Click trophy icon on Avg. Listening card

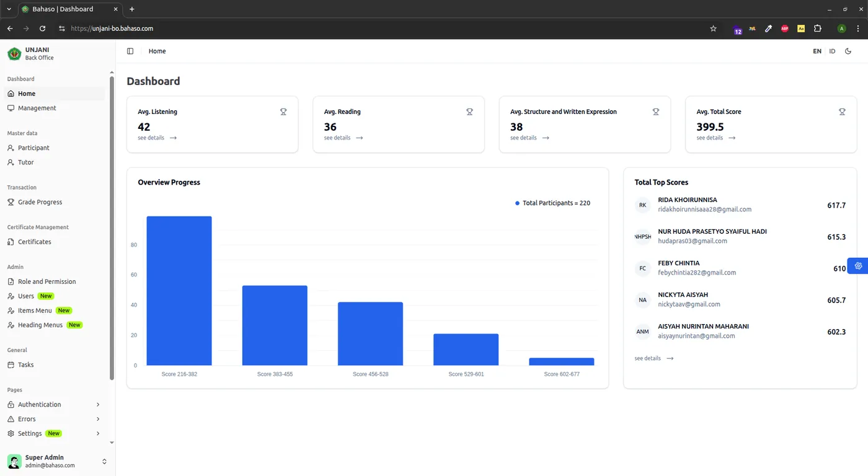tap(283, 112)
